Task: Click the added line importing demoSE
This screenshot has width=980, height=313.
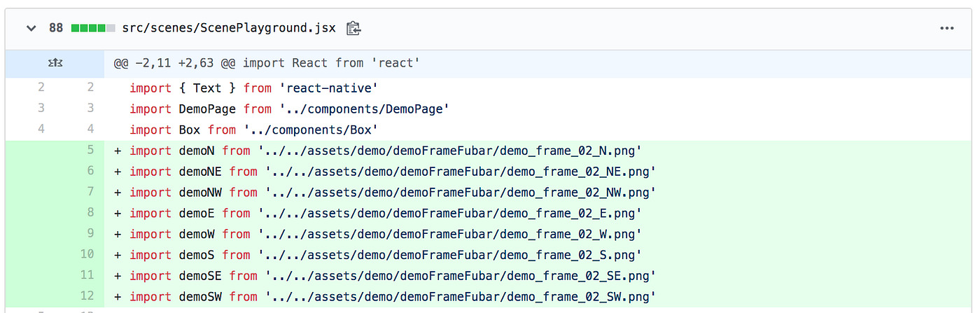Action: pyautogui.click(x=539, y=276)
